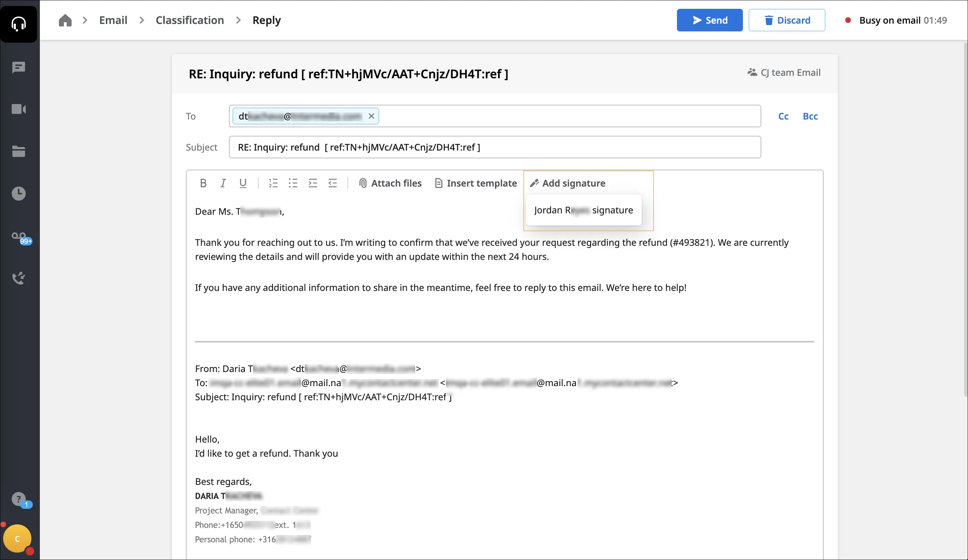Go to Email in the breadcrumb
968x560 pixels.
(x=113, y=20)
